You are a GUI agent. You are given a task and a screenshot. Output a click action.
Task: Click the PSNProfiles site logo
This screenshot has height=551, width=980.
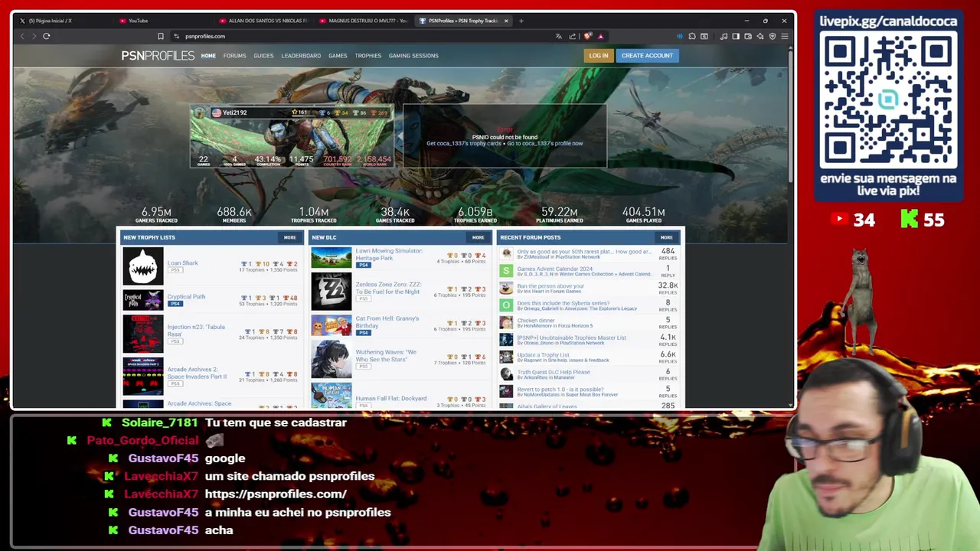pos(158,55)
